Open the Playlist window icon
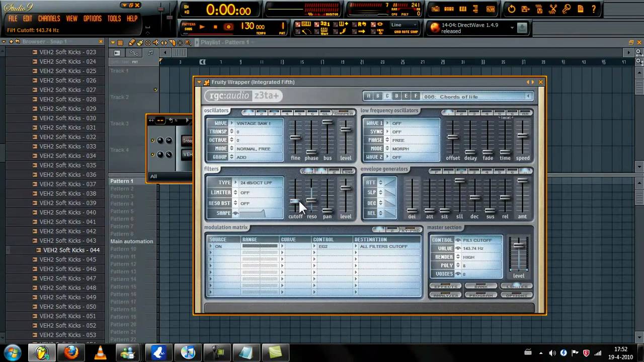Screen dimensions: 644x362 click(x=436, y=9)
